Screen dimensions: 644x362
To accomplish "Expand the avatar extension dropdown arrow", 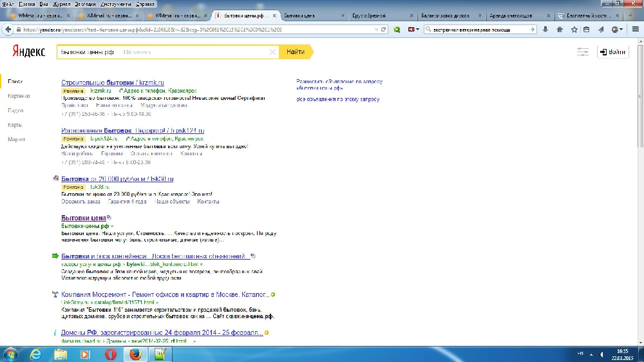I will 621,30.
